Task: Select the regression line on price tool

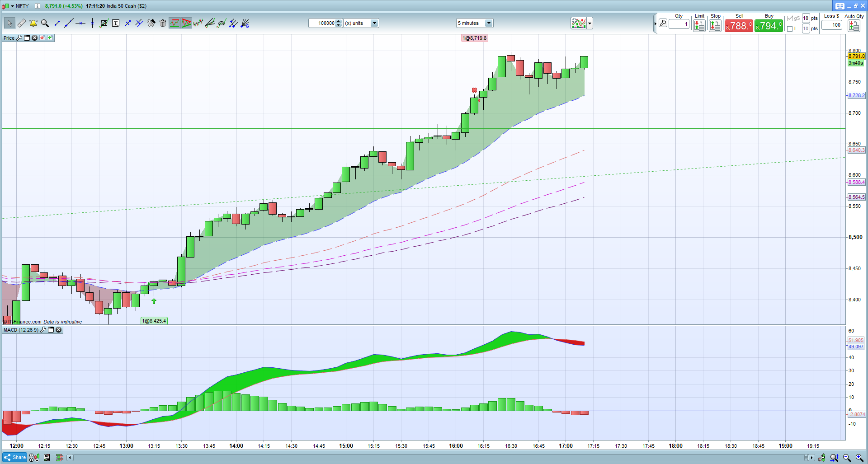Action: pyautogui.click(x=198, y=23)
